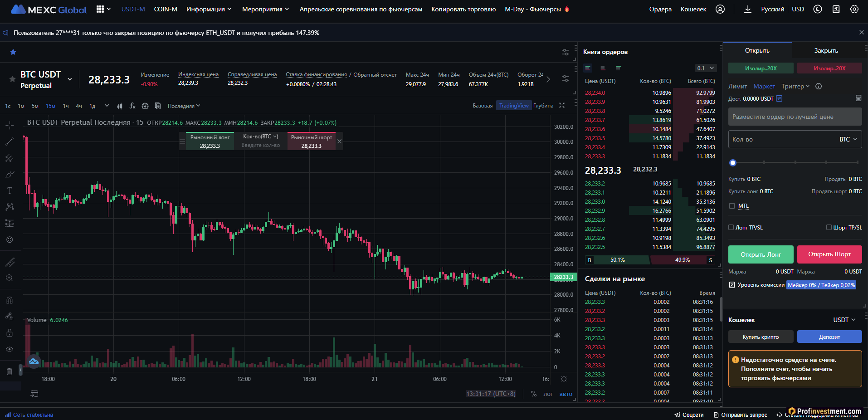Select the pitchfork drawing tool
This screenshot has height=420, width=868.
pos(10,158)
